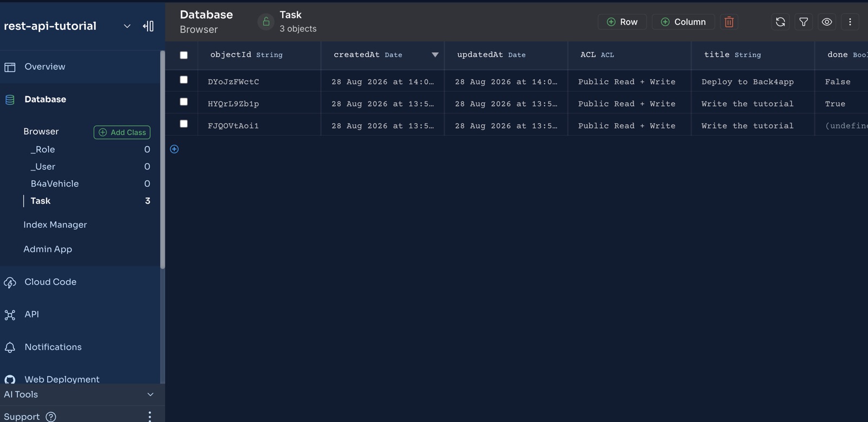Click the Web Deployment GitHub icon
The image size is (868, 422).
(x=10, y=379)
